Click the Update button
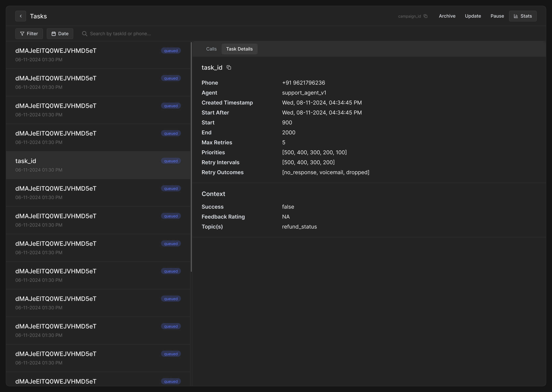The height and width of the screenshot is (392, 552). tap(473, 16)
